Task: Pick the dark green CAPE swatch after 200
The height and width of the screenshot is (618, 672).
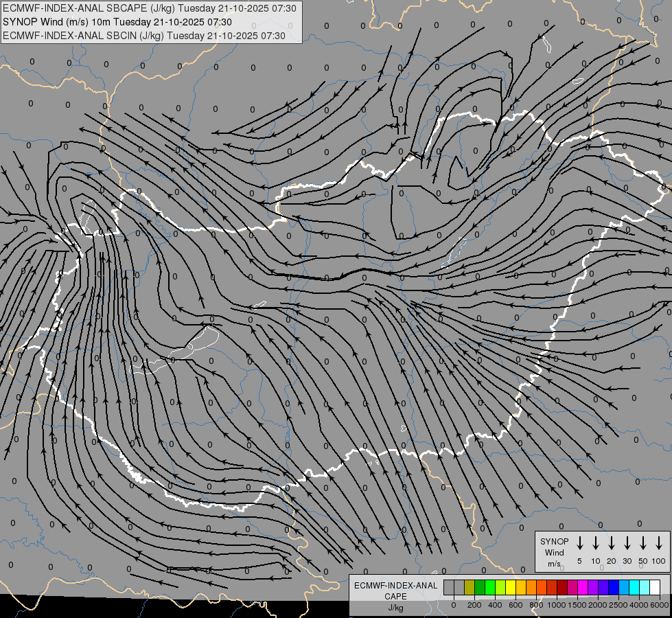Action: (480, 588)
